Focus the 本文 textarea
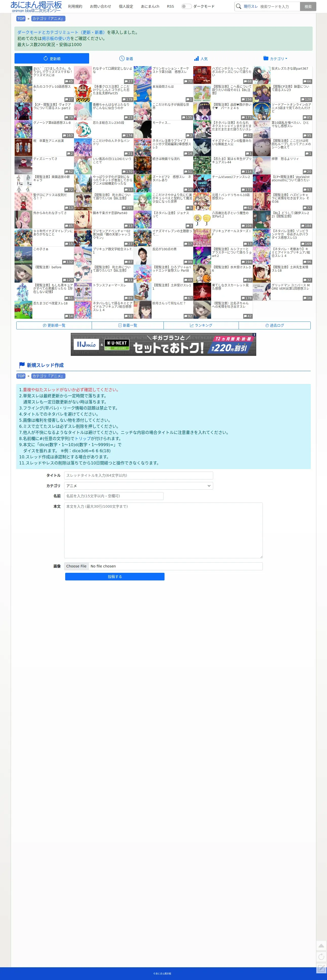 (x=163, y=530)
